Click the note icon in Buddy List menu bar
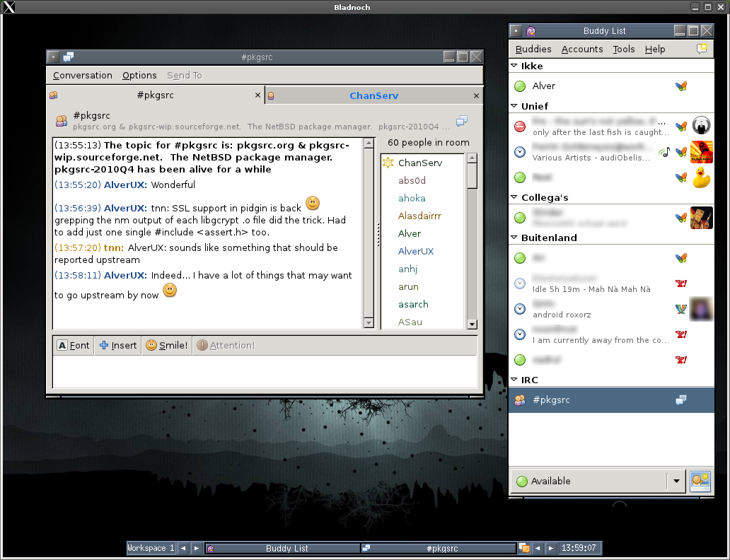730x560 pixels. click(x=702, y=49)
